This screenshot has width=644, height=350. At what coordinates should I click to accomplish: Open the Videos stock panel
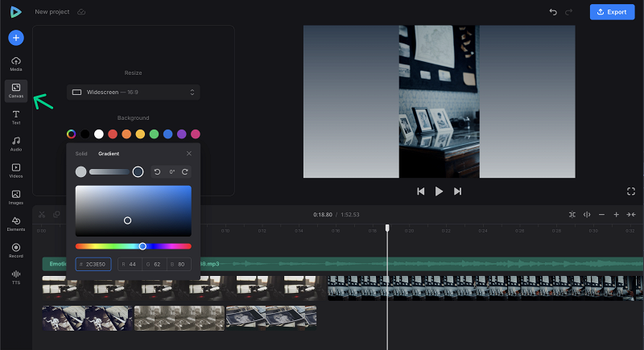pos(16,171)
